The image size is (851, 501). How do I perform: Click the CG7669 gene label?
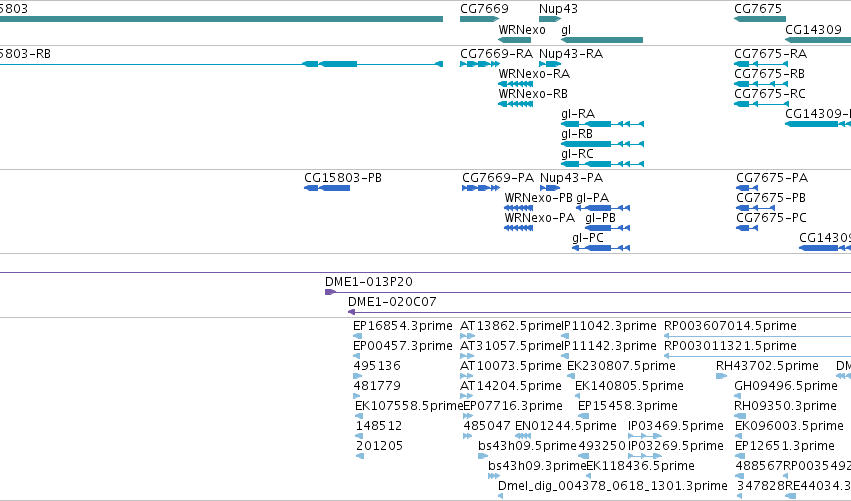[484, 9]
